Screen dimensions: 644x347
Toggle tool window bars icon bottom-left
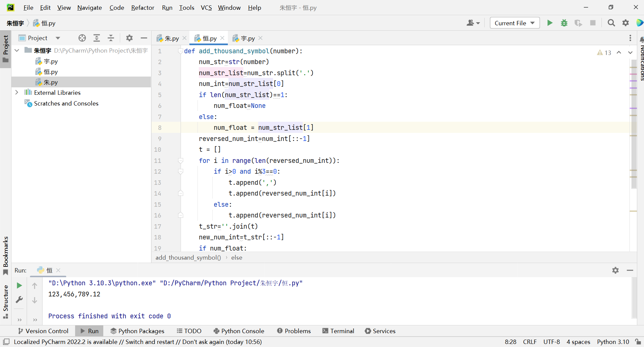[6, 342]
